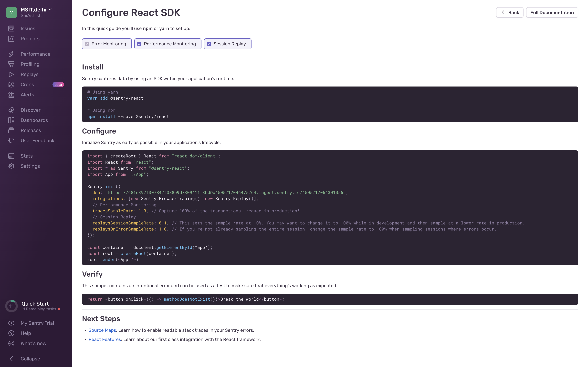The width and height of the screenshot is (588, 367).
Task: Click the Quick Start progress ring
Action: (11, 306)
